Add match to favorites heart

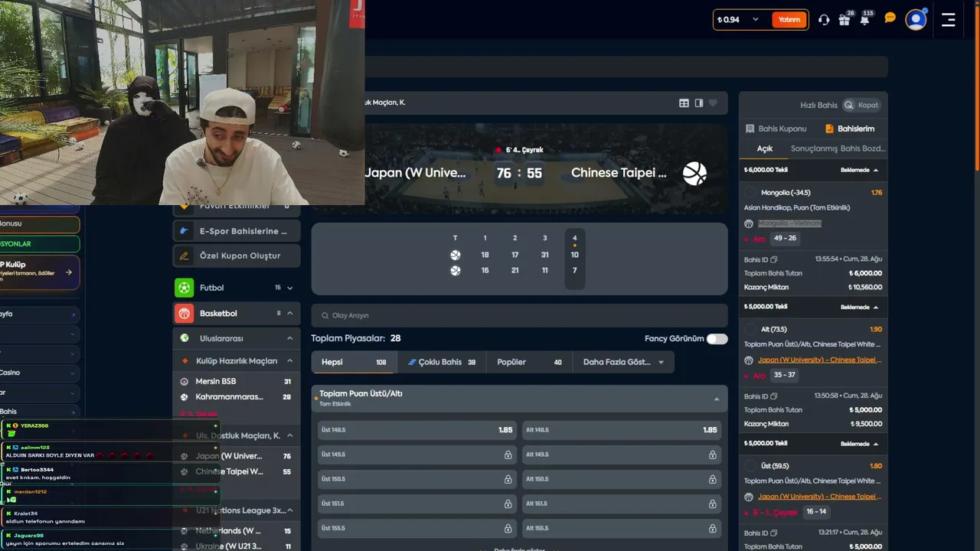(x=714, y=103)
